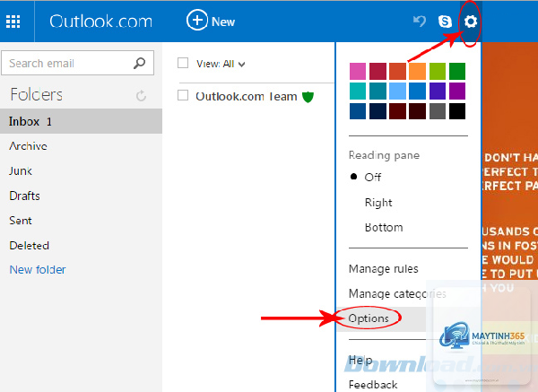Pick the black theme color swatch
This screenshot has width=538, height=392.
pos(457,111)
